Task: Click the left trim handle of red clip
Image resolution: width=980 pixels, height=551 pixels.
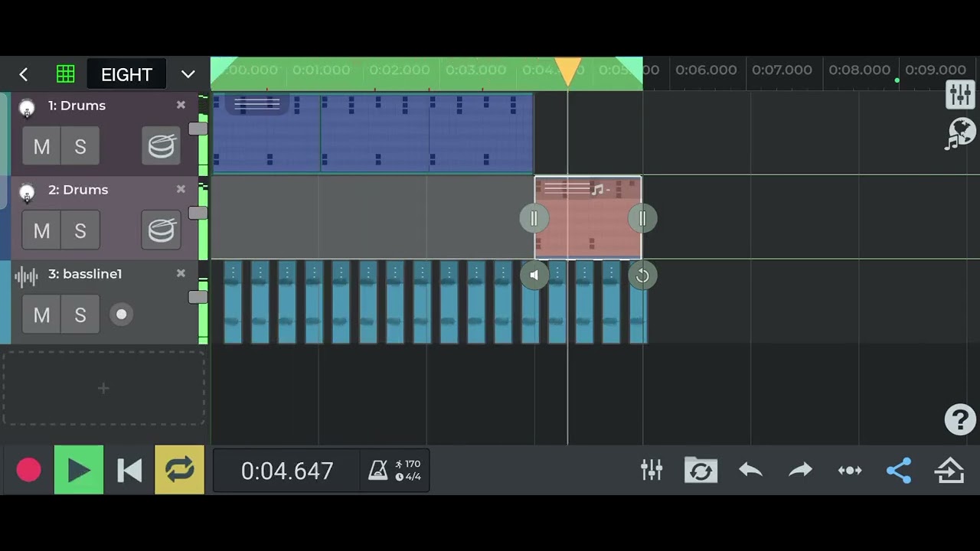Action: pyautogui.click(x=534, y=219)
